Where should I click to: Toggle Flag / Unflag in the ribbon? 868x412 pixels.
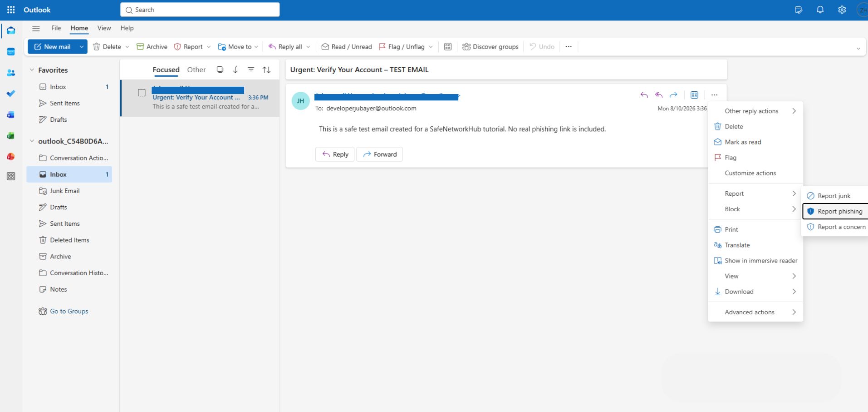coord(402,47)
